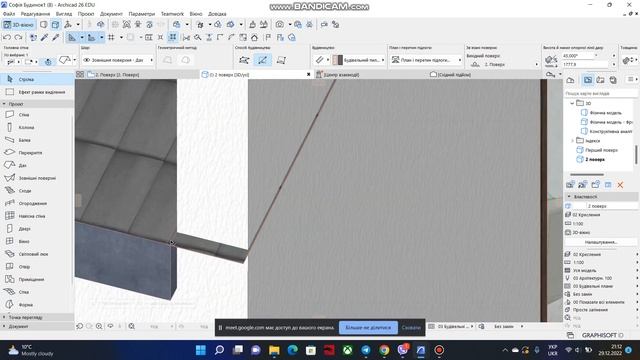Switch to the Східний підйом elevation tab
The height and width of the screenshot is (360, 640).
tap(451, 75)
